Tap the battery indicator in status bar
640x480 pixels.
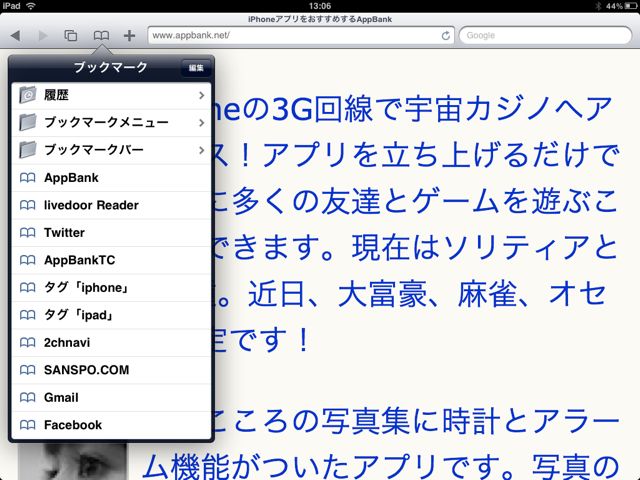coord(631,6)
